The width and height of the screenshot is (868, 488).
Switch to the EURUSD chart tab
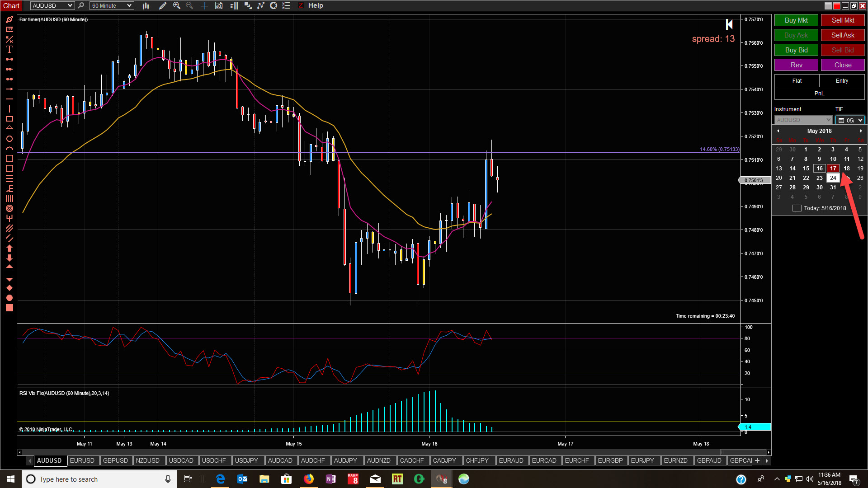coord(82,460)
